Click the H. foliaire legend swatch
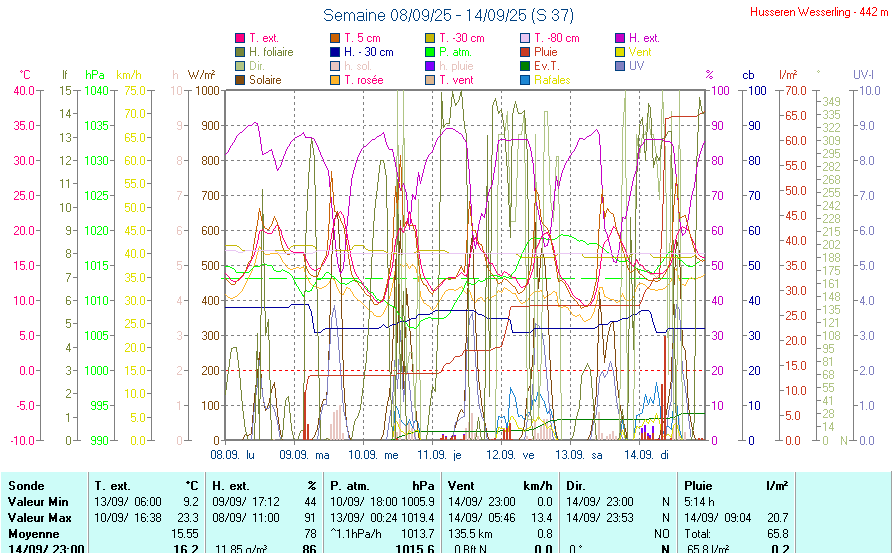 [x=240, y=52]
